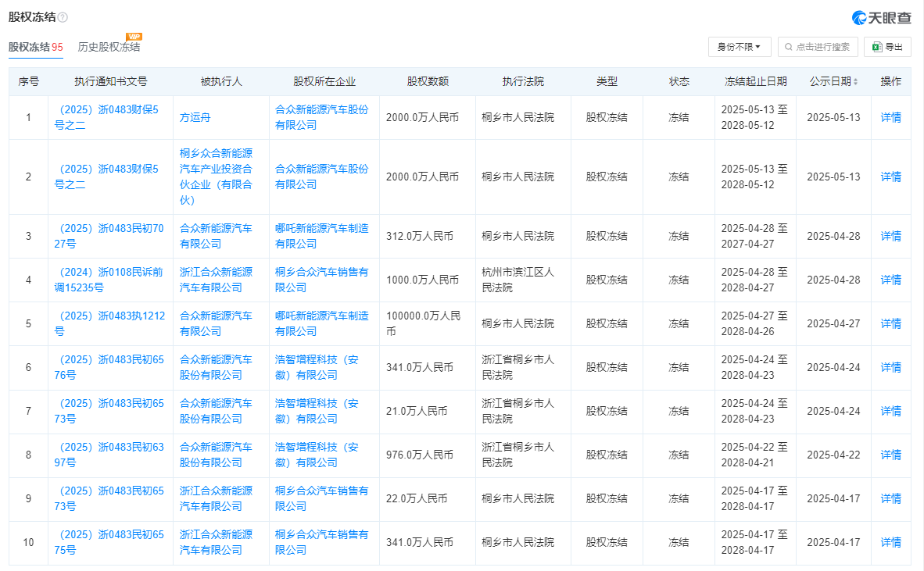Open the 方运舟 executed person link
The width and height of the screenshot is (924, 571).
pyautogui.click(x=195, y=117)
